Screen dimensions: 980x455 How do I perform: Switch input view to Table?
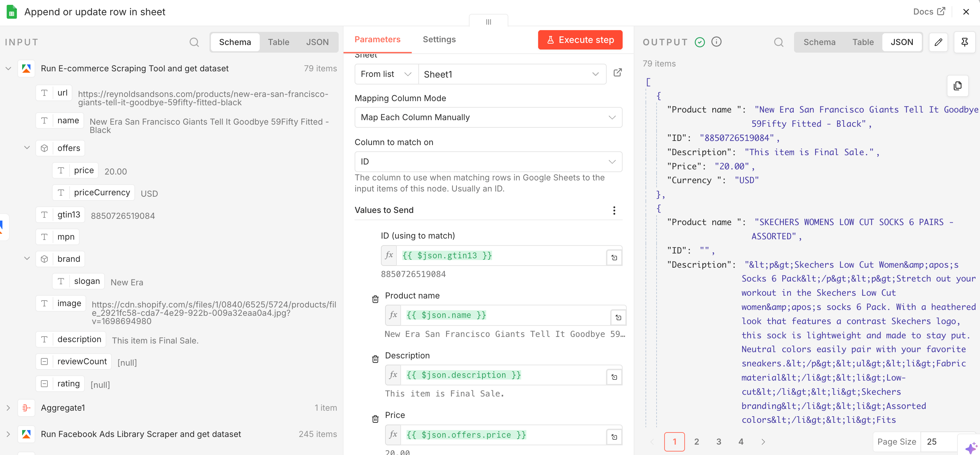tap(278, 42)
